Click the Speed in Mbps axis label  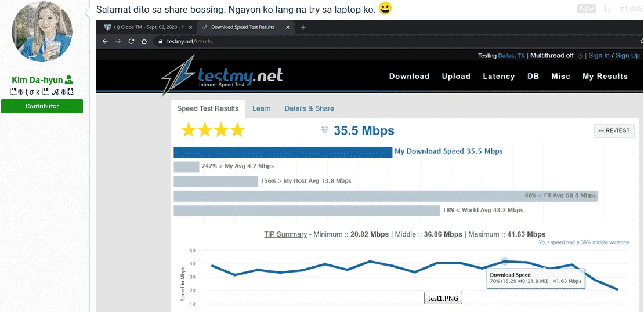click(x=183, y=283)
